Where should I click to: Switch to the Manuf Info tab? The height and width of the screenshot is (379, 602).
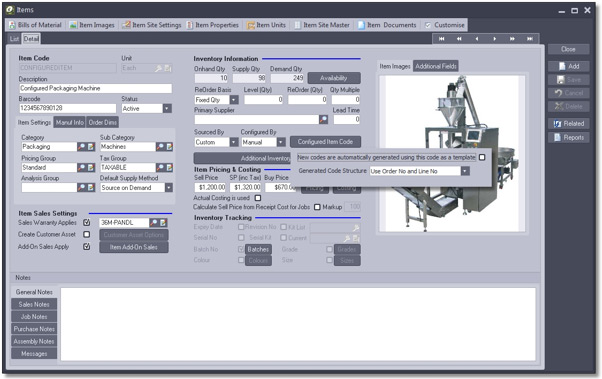[69, 122]
